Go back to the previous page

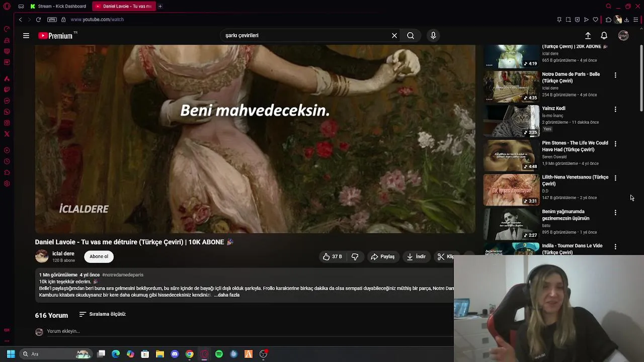coord(20,20)
